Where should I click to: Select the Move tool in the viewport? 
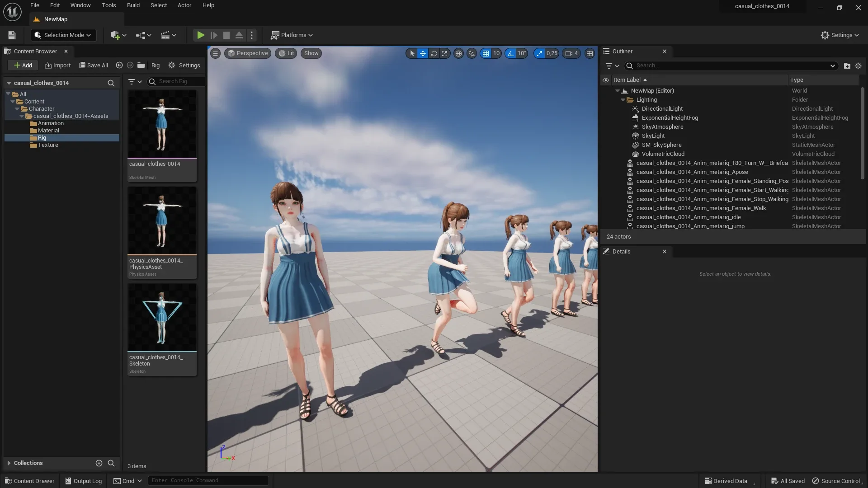click(x=423, y=53)
